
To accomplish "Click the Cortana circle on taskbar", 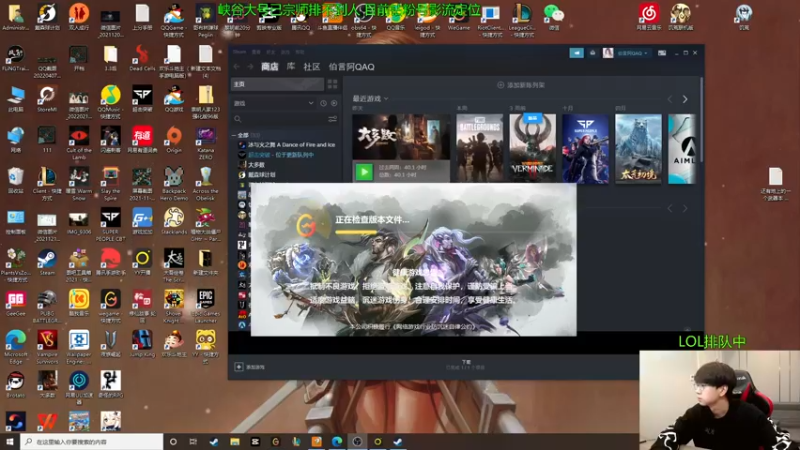I will [x=173, y=442].
